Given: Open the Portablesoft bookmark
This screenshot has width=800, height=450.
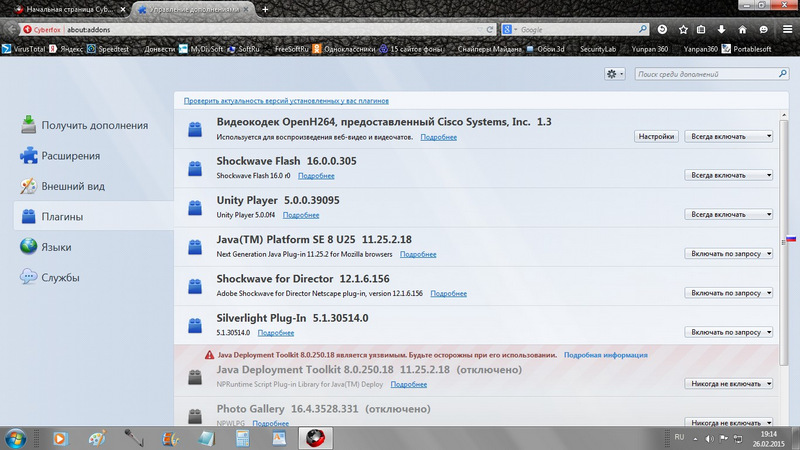Looking at the screenshot, I should tap(746, 49).
